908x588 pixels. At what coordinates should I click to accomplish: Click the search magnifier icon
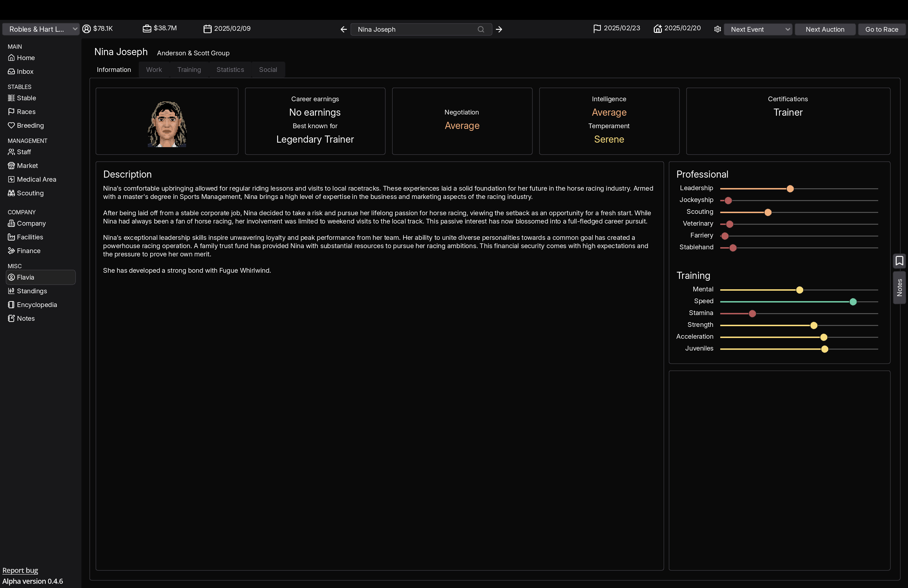(481, 29)
